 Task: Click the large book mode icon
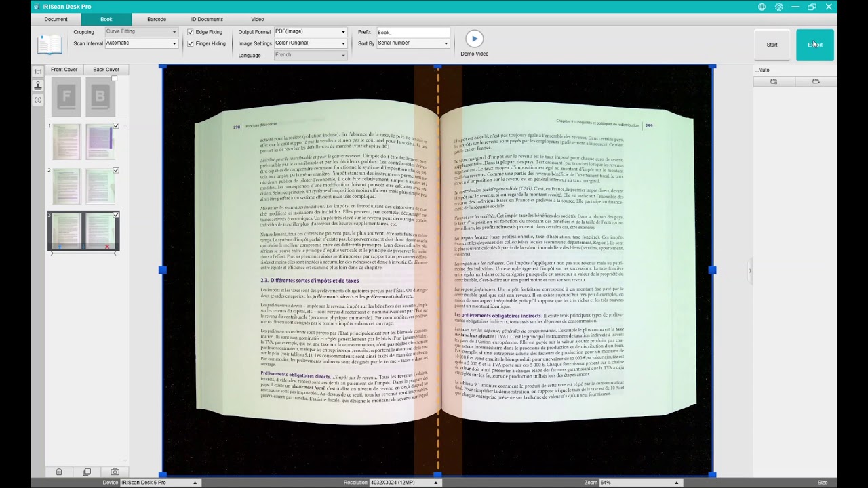(x=50, y=45)
